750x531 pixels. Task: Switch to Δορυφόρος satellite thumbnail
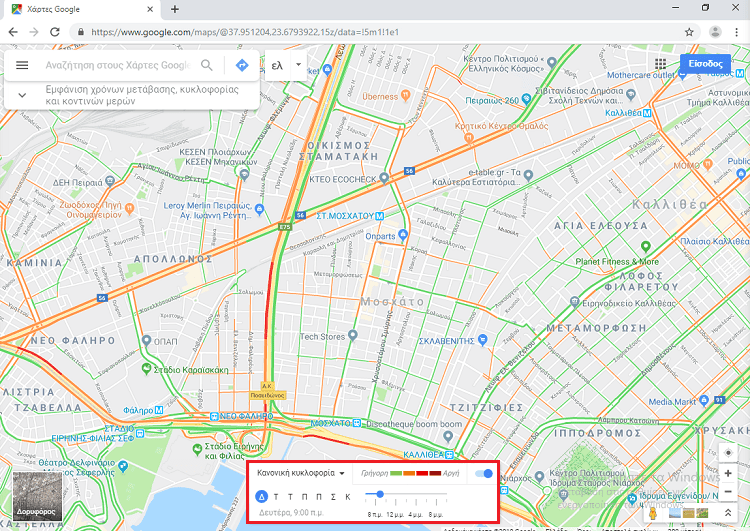click(37, 497)
